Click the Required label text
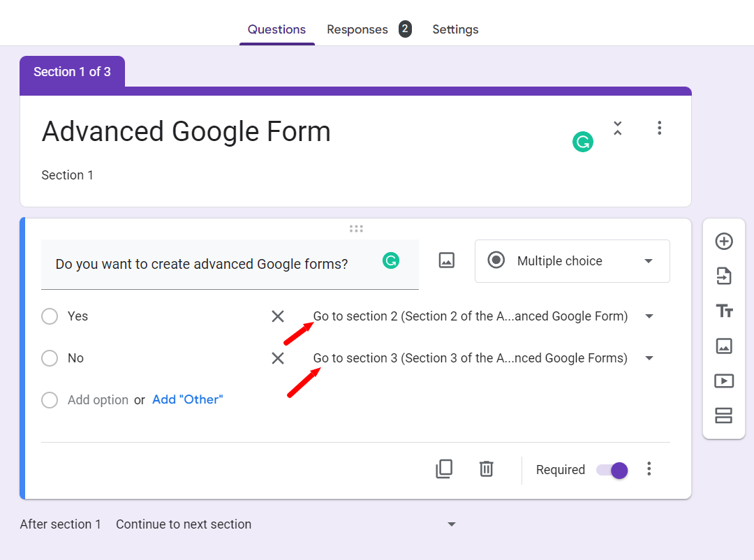The width and height of the screenshot is (754, 560). tap(560, 469)
